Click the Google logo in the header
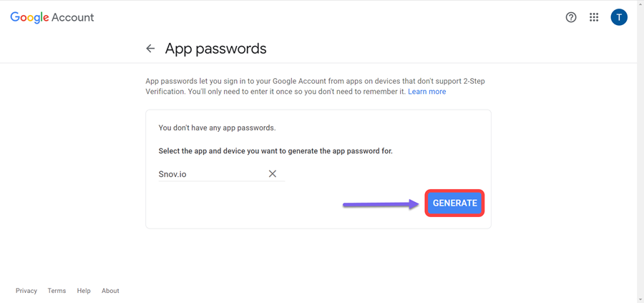Image resolution: width=644 pixels, height=303 pixels. tap(29, 17)
